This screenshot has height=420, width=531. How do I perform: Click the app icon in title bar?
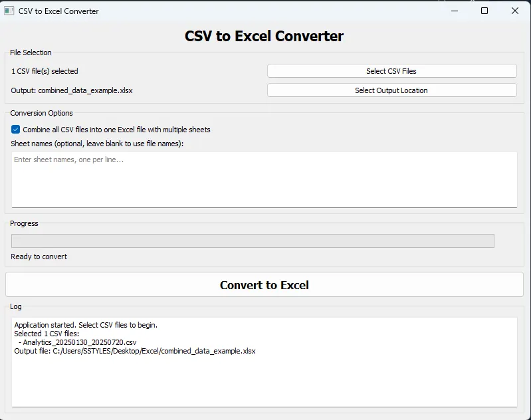click(9, 11)
